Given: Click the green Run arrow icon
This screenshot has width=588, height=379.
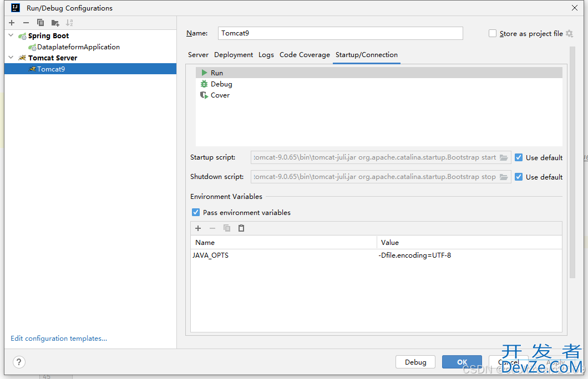Looking at the screenshot, I should click(204, 73).
